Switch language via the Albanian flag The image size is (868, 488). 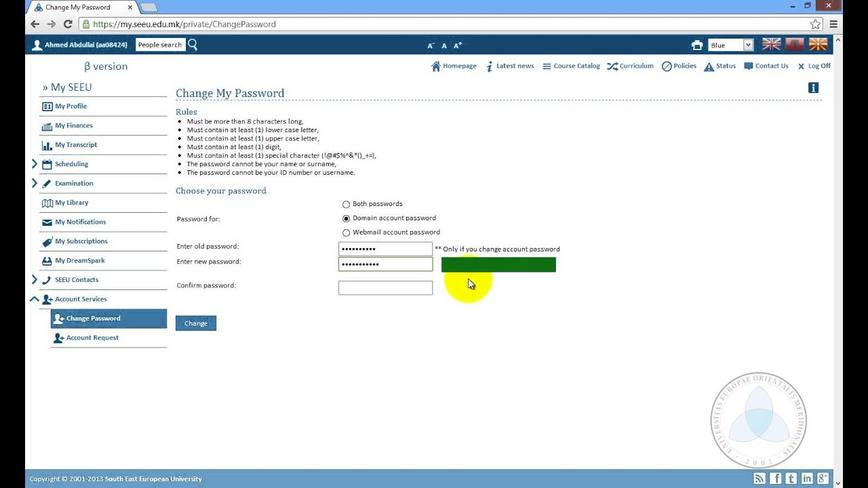pyautogui.click(x=795, y=45)
